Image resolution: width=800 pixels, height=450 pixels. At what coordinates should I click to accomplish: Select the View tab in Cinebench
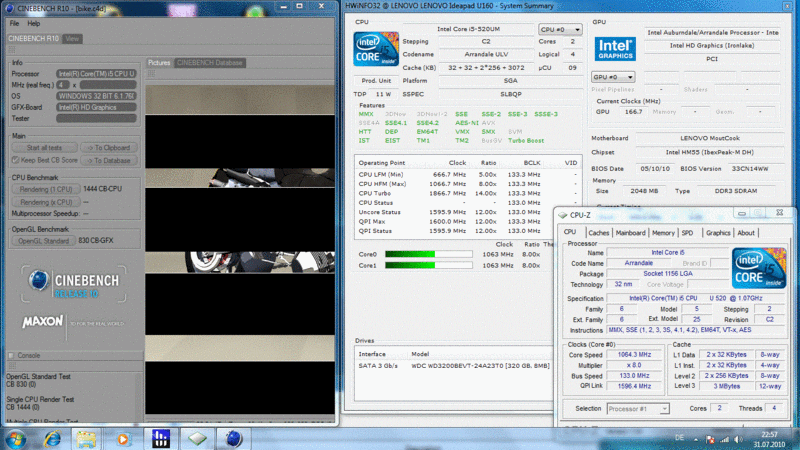(72, 39)
